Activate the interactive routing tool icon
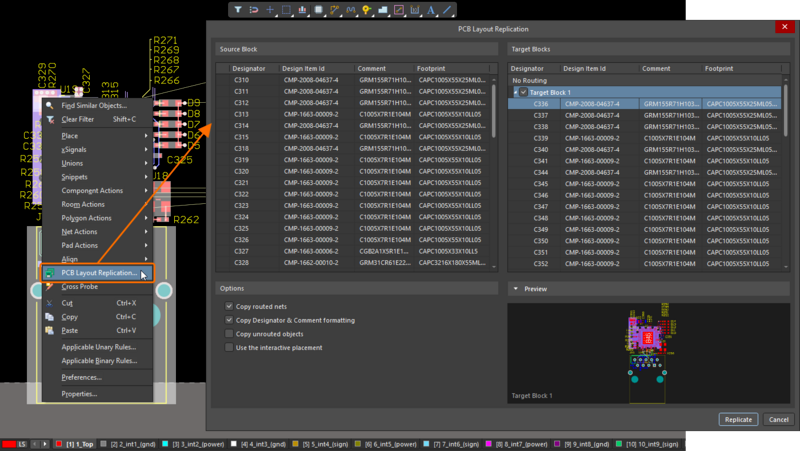 pos(335,10)
